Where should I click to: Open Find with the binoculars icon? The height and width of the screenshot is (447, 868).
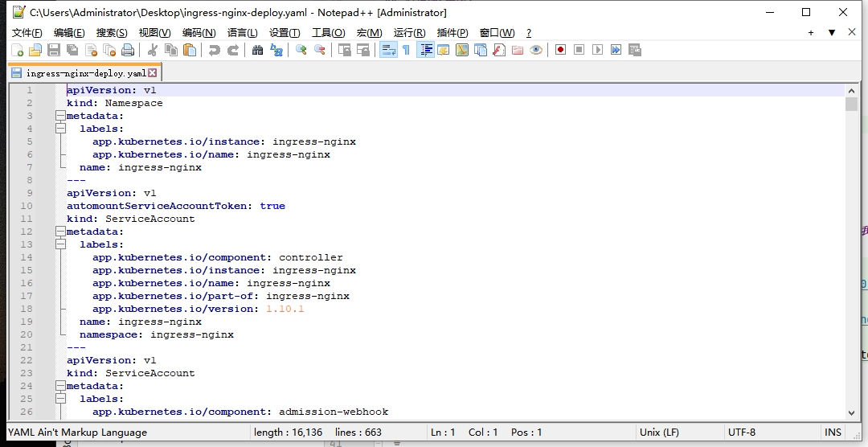[257, 50]
